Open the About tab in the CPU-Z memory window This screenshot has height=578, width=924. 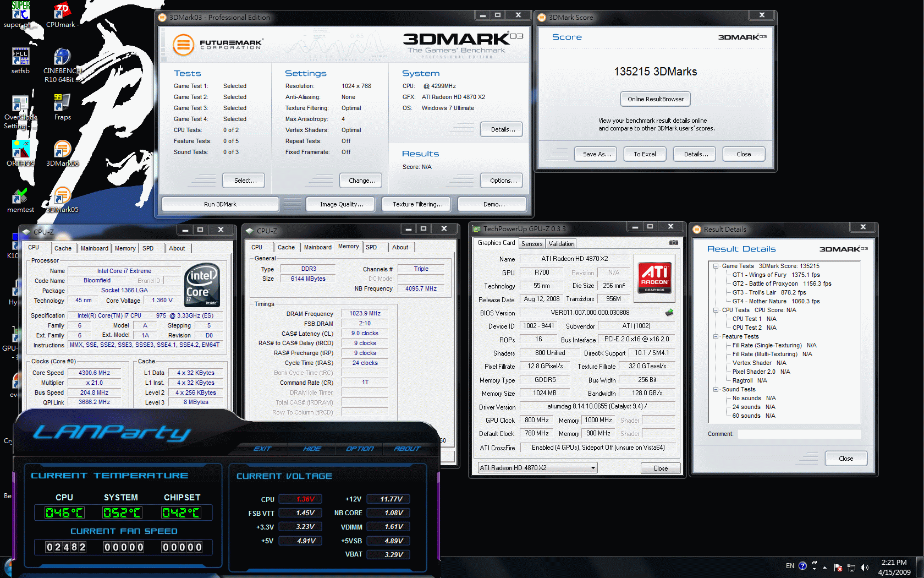[400, 247]
